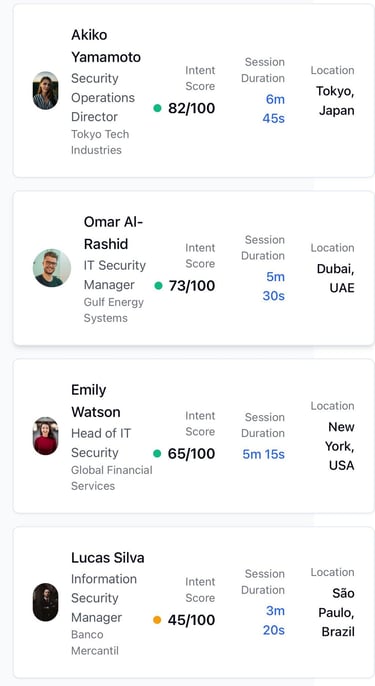Click the São Paulo, Brazil location
This screenshot has height=686, width=375.
click(336, 612)
